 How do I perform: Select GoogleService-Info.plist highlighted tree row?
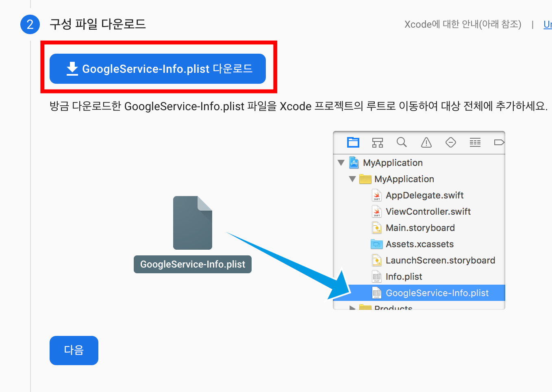click(419, 293)
